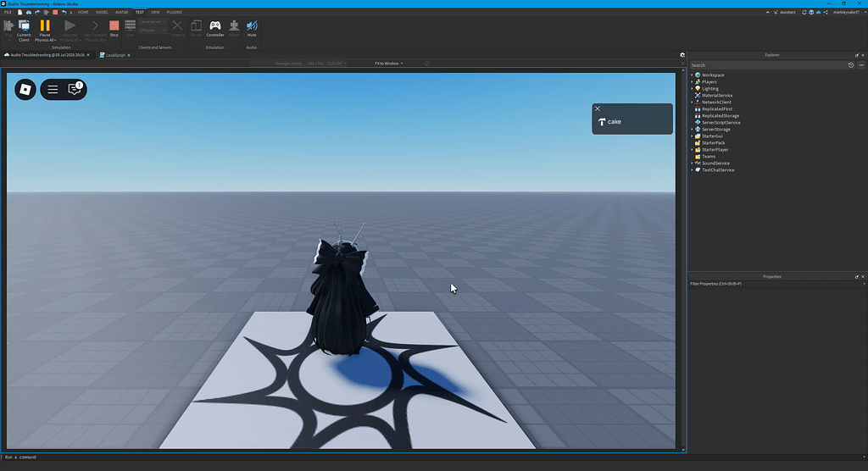This screenshot has height=471, width=868.
Task: Pause physics in the simulation
Action: (45, 28)
